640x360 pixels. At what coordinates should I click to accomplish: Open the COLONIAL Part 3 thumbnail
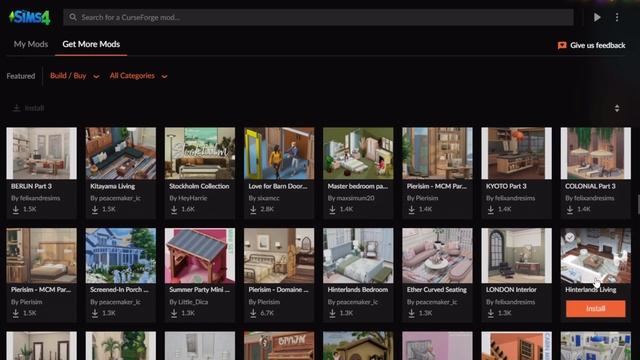(596, 153)
